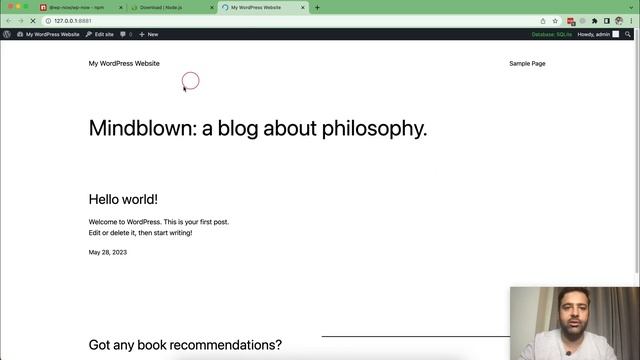
Task: Close the npm tab
Action: pos(121,7)
